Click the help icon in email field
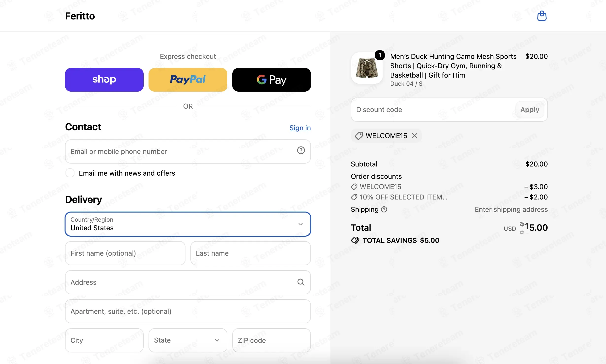Screen dimensions: 606x364 pos(301,150)
